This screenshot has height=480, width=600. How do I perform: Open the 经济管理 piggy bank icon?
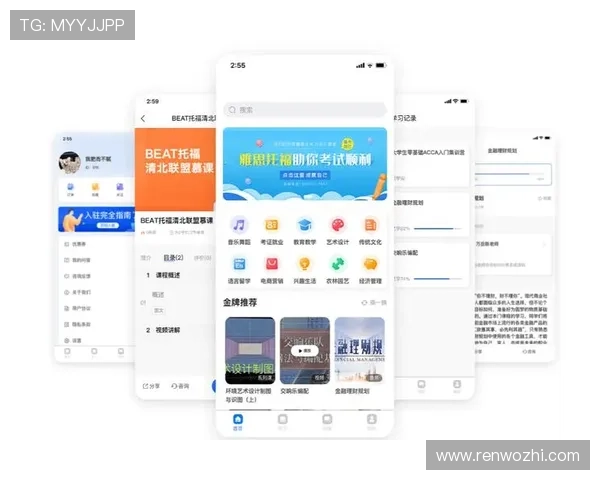coord(370,264)
